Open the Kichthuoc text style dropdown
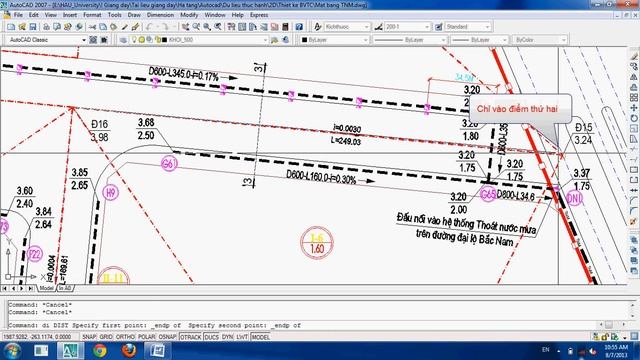This screenshot has width=640, height=360. tap(366, 27)
